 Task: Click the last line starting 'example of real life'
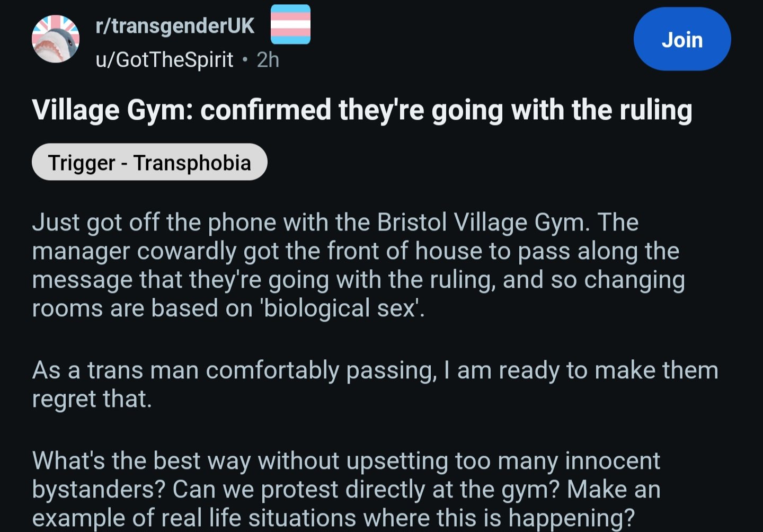[x=333, y=518]
